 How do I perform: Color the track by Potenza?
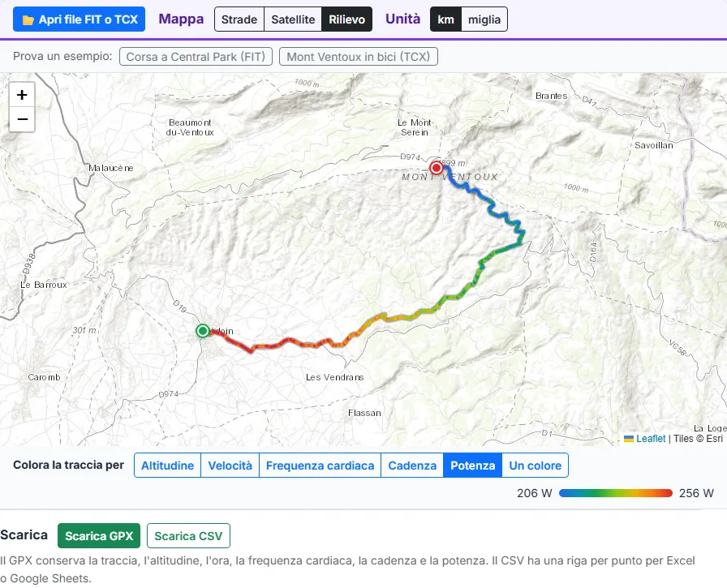click(473, 466)
